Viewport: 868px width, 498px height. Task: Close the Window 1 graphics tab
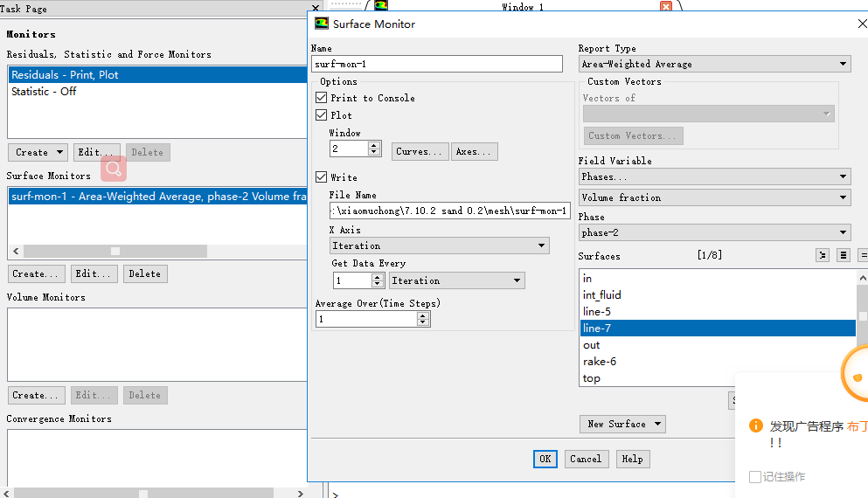(x=666, y=7)
